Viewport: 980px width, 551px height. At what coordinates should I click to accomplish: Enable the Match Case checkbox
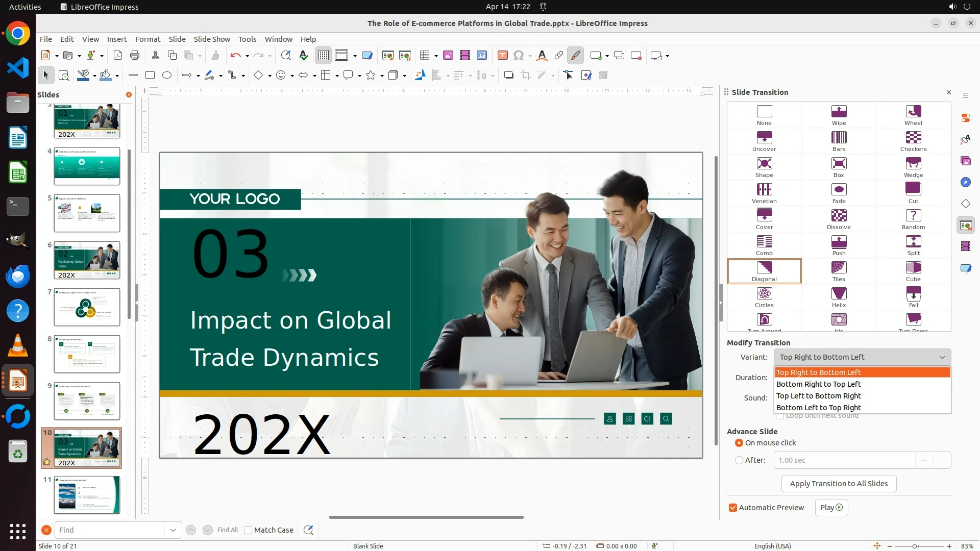[248, 530]
